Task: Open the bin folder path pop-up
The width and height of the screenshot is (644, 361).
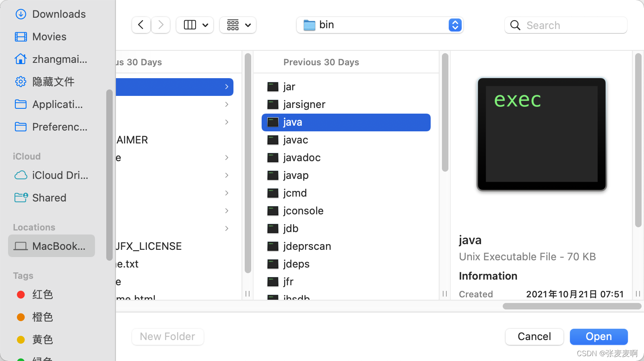Action: point(380,25)
